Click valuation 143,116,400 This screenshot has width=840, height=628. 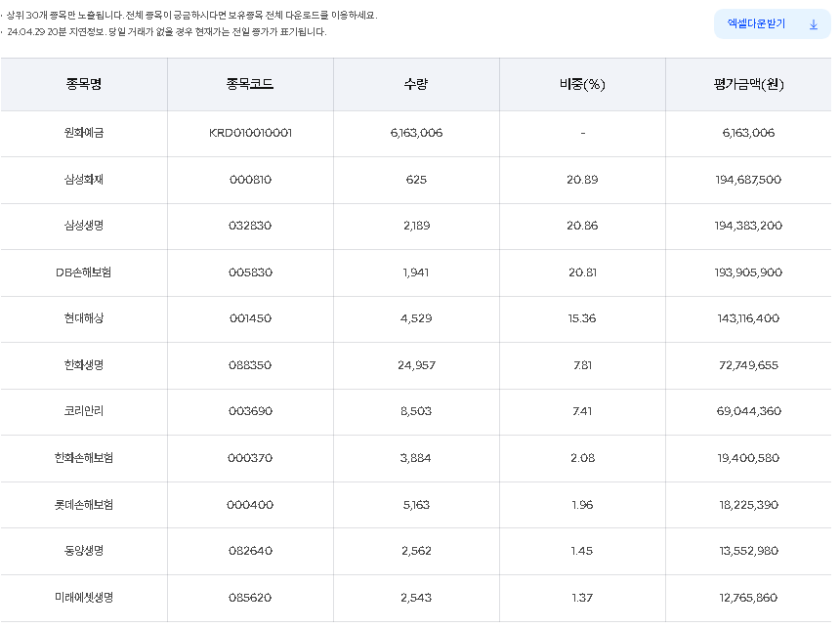[748, 318]
